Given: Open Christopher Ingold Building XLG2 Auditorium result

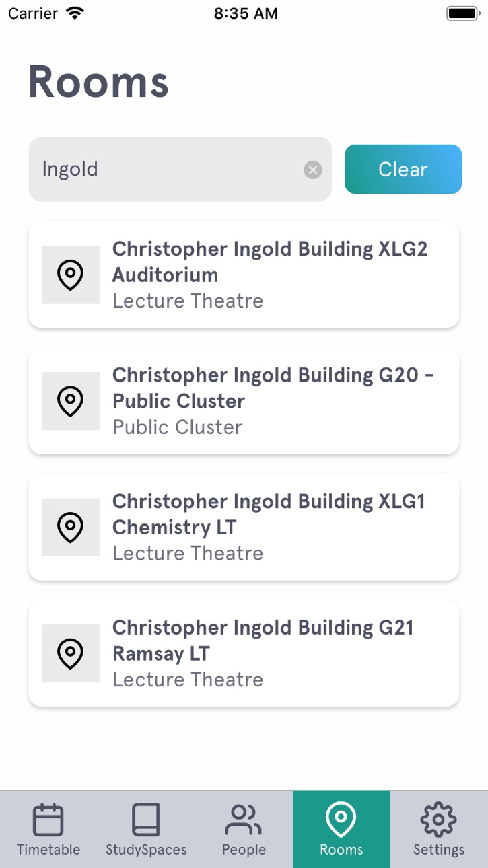Looking at the screenshot, I should tap(244, 275).
